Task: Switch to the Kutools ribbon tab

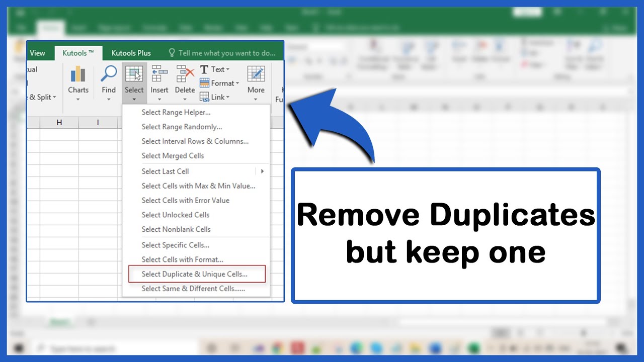Action: point(78,53)
